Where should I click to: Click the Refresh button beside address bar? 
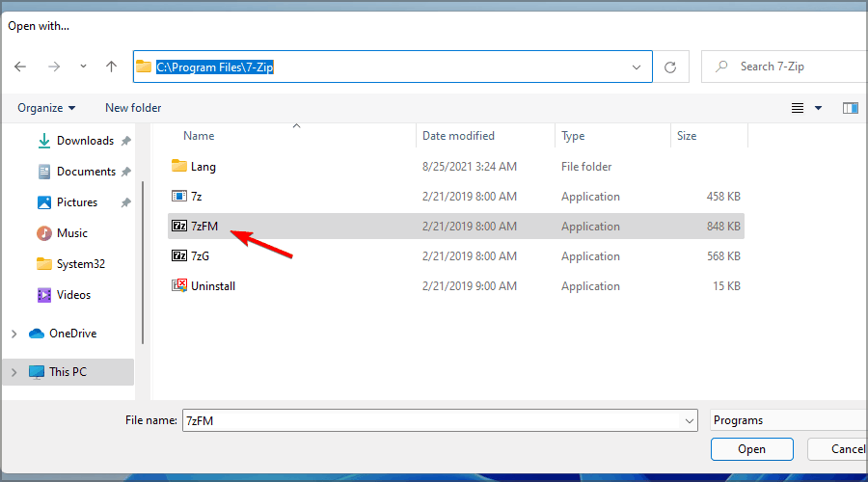(x=670, y=67)
